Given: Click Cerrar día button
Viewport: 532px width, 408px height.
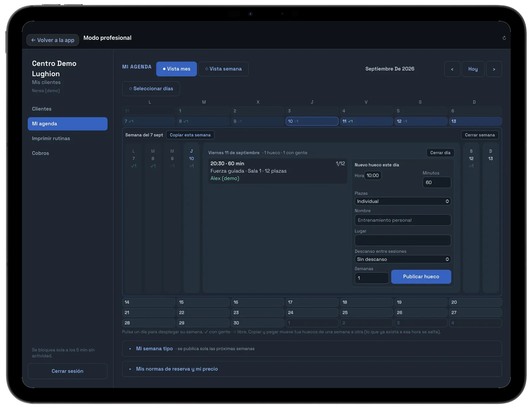Looking at the screenshot, I should point(440,153).
